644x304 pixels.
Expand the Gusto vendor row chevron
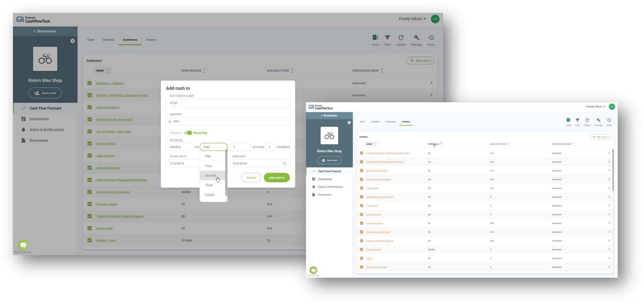[609, 258]
